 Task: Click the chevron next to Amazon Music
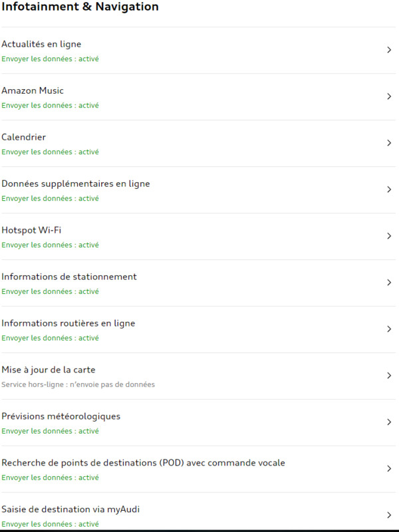point(389,96)
